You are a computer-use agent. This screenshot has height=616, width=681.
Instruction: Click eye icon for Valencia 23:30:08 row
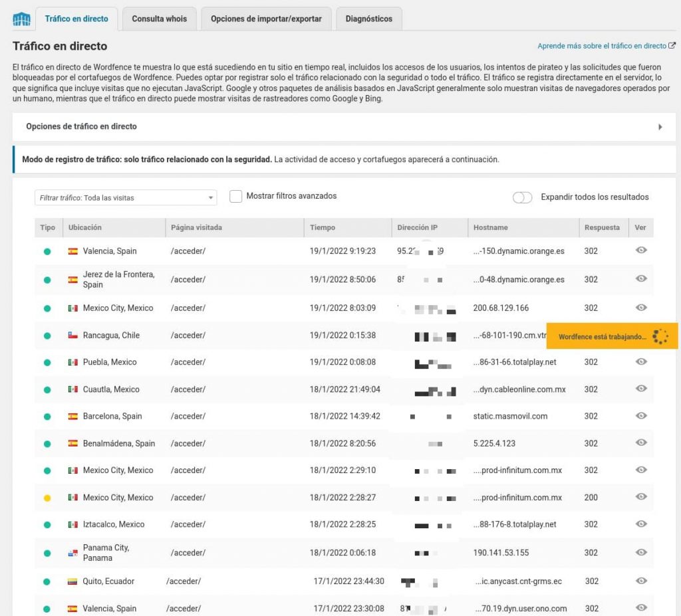pyautogui.click(x=641, y=608)
